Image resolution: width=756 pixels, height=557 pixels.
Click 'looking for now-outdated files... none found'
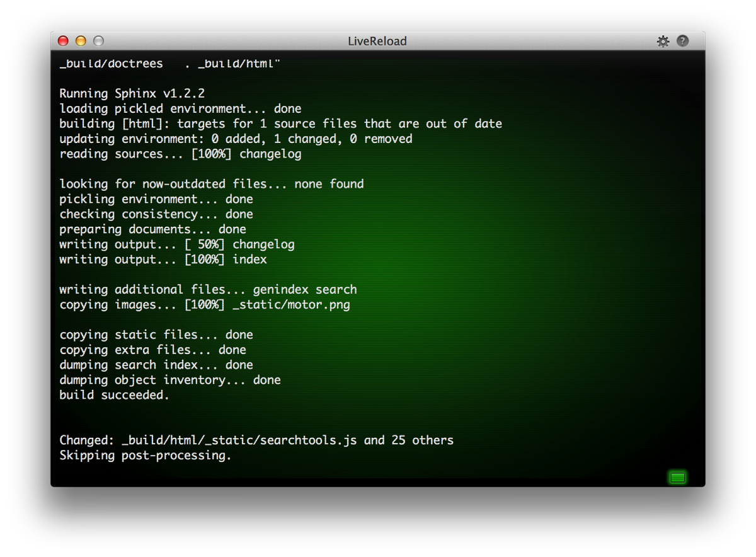click(x=212, y=185)
